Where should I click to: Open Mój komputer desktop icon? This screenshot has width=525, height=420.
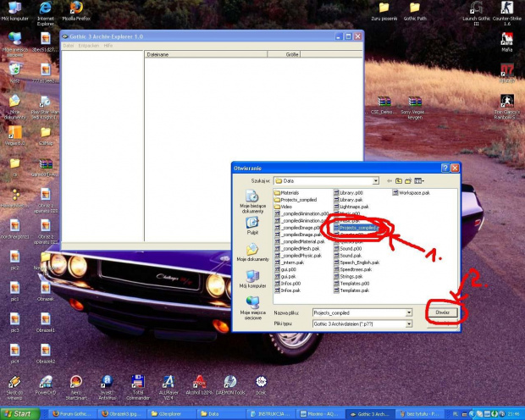point(14,11)
